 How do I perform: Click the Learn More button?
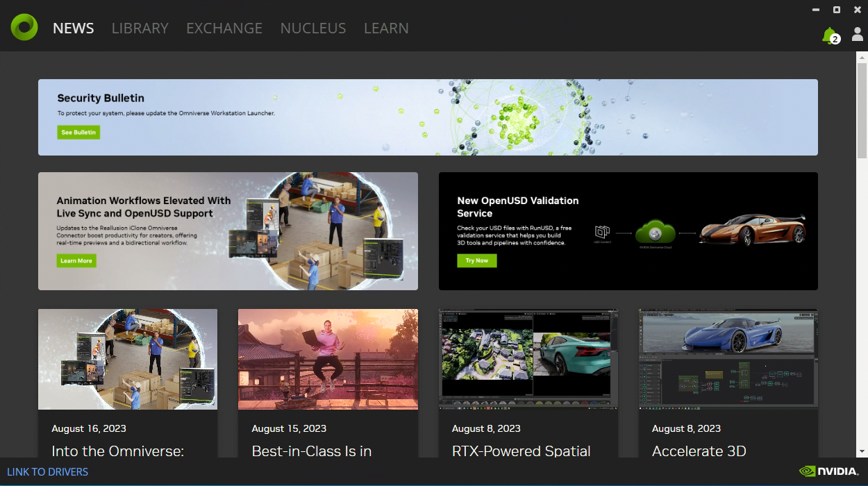tap(76, 260)
